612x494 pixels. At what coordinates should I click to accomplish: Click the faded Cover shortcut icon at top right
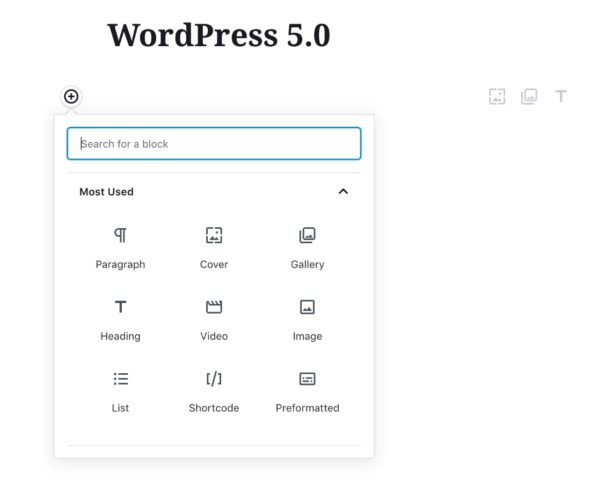497,96
